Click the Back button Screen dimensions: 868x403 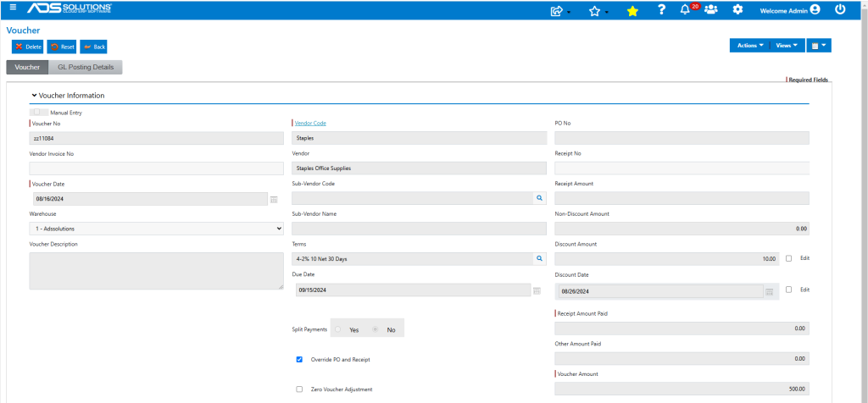(93, 47)
